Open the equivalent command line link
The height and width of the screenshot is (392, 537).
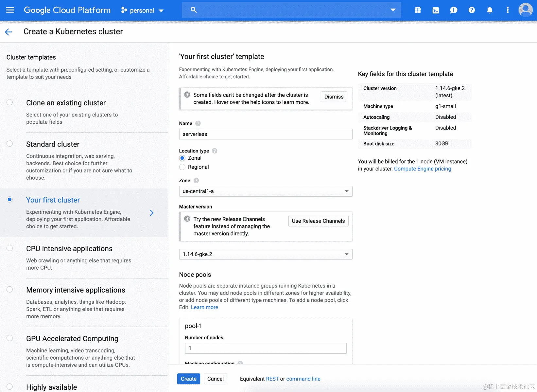tap(303, 379)
